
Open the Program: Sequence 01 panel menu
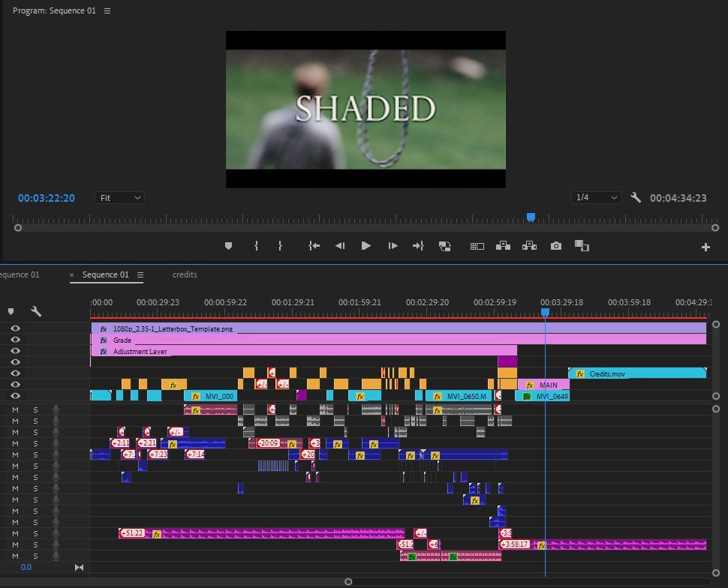(107, 10)
